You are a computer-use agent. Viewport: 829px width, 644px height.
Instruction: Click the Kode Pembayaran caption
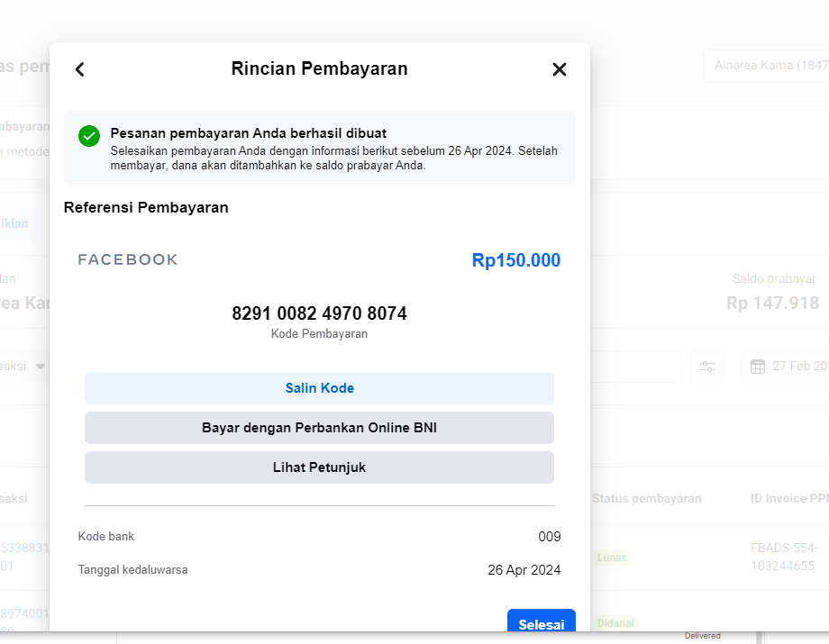tap(319, 334)
